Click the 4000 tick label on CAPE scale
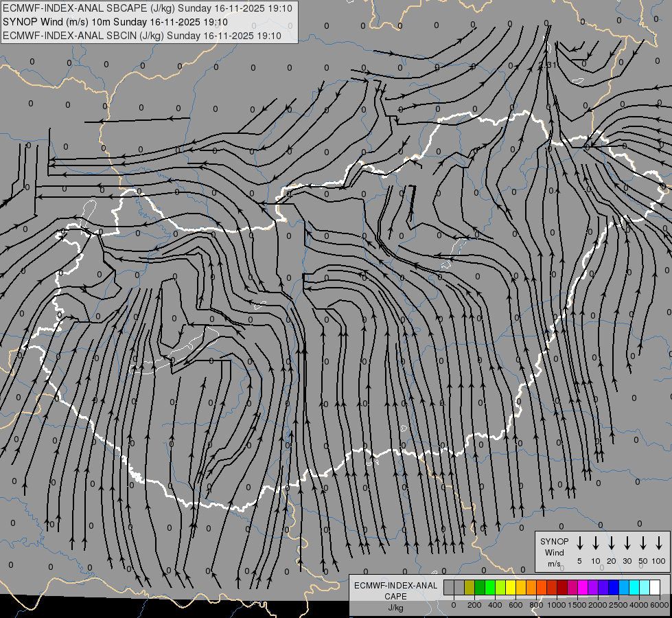This screenshot has width=672, height=618. (x=639, y=605)
